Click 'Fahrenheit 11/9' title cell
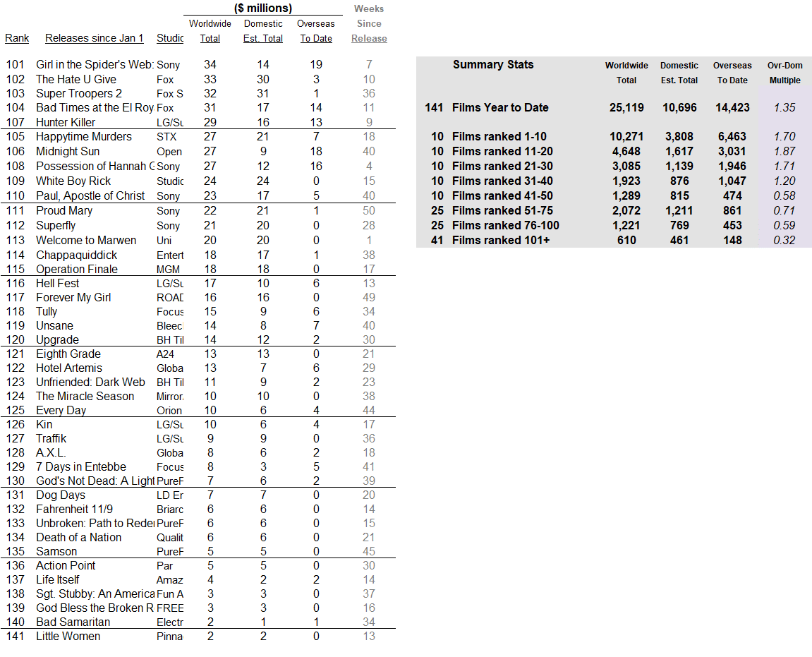812x657 pixels. [x=75, y=510]
